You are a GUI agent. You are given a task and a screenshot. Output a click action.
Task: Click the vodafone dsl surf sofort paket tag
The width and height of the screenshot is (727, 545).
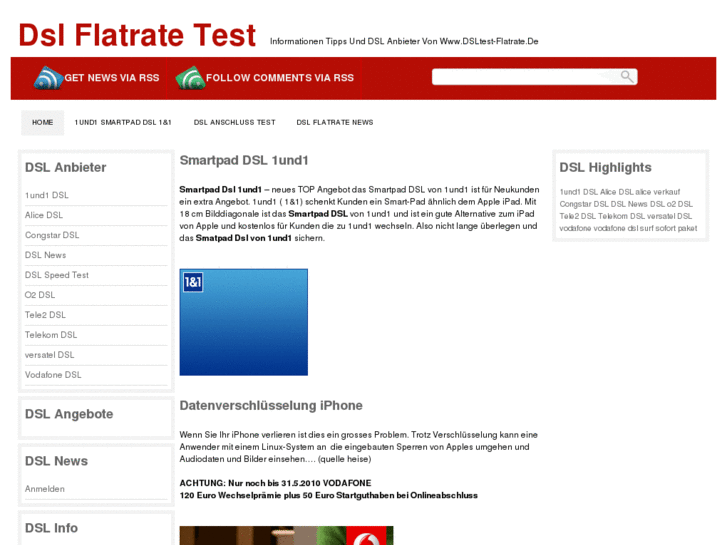pos(645,228)
